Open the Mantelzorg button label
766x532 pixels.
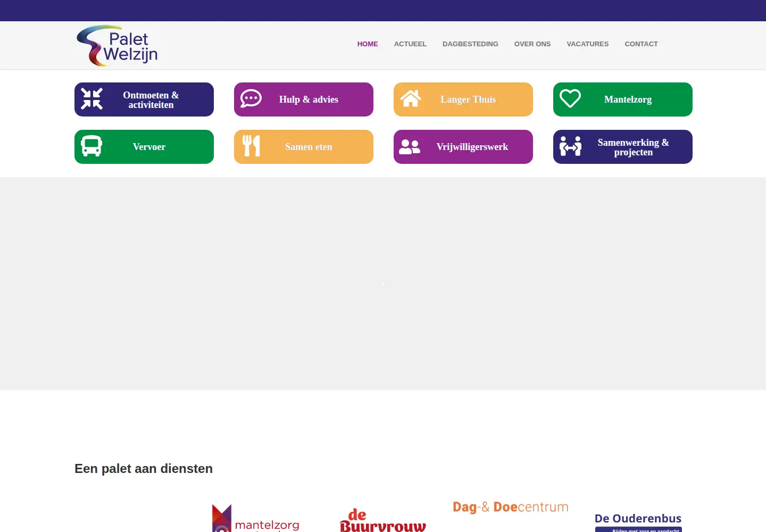pyautogui.click(x=628, y=99)
